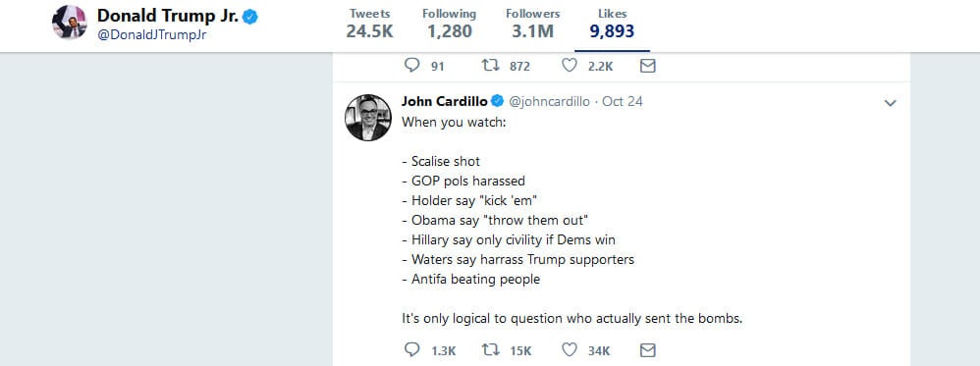The image size is (980, 366).
Task: Retweet the tweet with 872 retweets
Action: (x=489, y=65)
